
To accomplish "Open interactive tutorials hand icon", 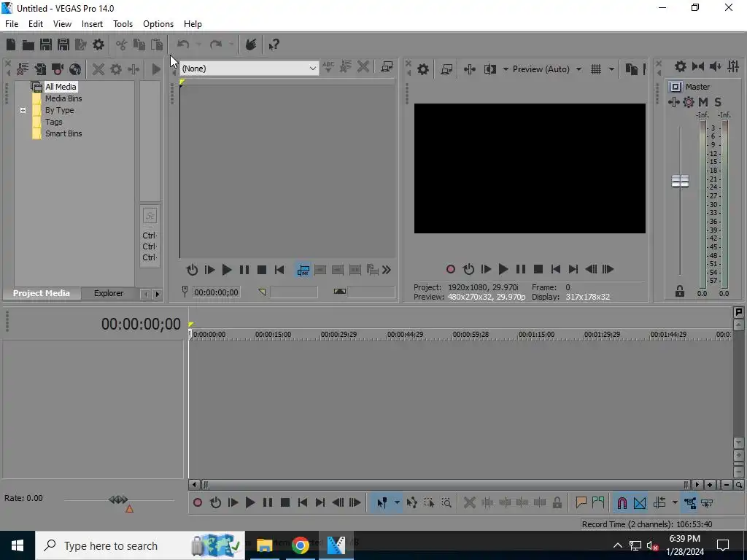I will pyautogui.click(x=251, y=44).
